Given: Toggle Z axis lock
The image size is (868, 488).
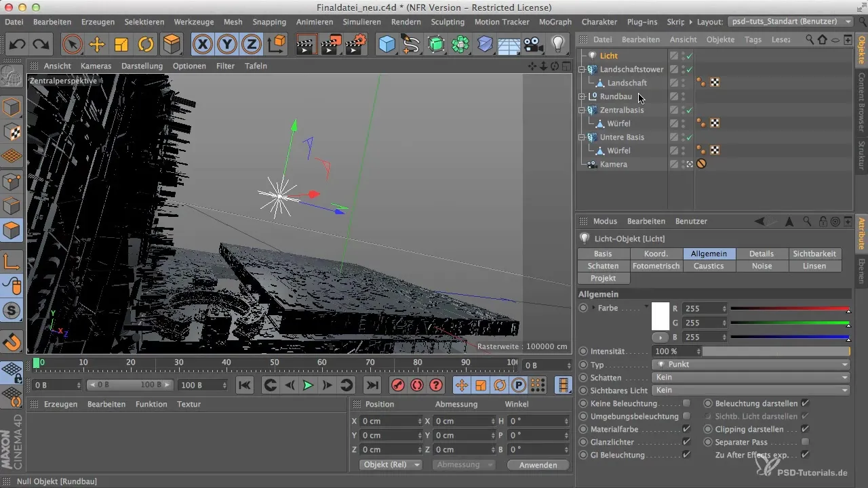Looking at the screenshot, I should 252,45.
